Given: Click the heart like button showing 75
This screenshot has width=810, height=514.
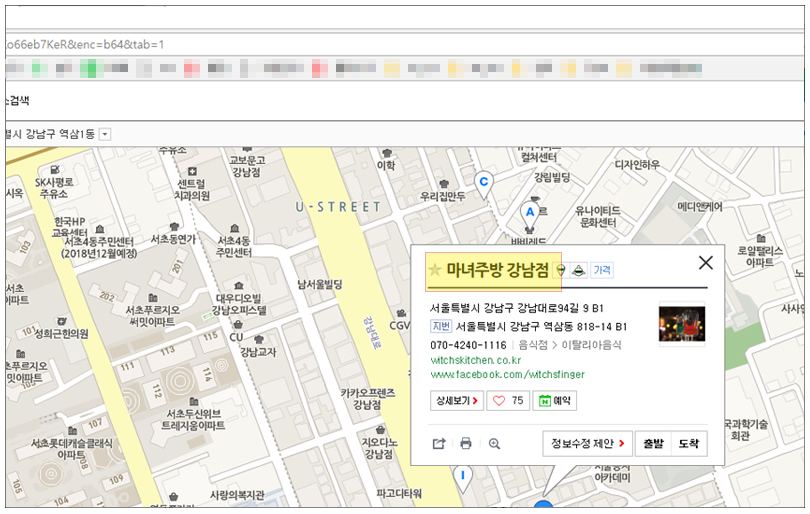Looking at the screenshot, I should 508,400.
